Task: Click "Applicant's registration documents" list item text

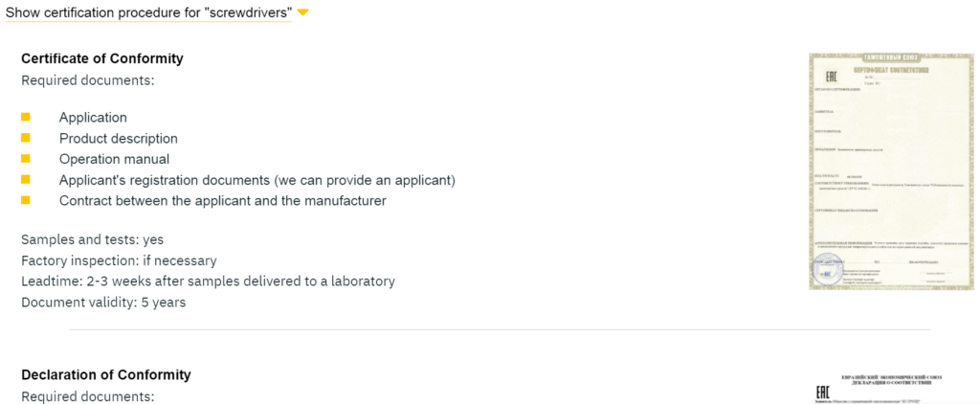Action: point(257,180)
